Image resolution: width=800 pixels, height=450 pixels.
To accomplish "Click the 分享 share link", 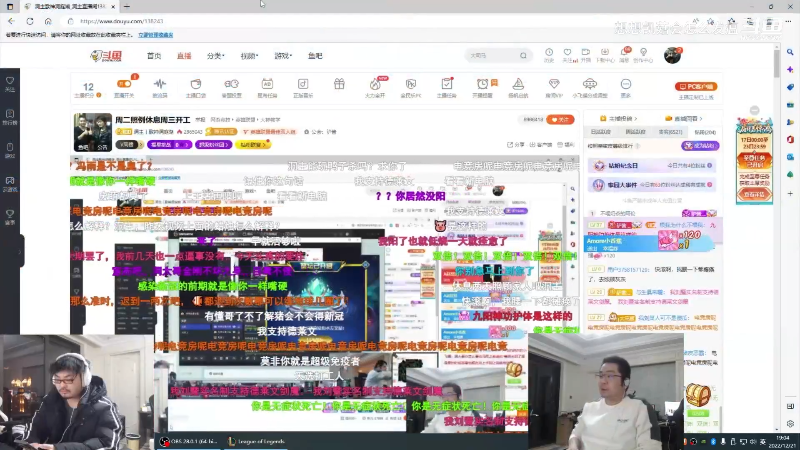I will (x=515, y=144).
